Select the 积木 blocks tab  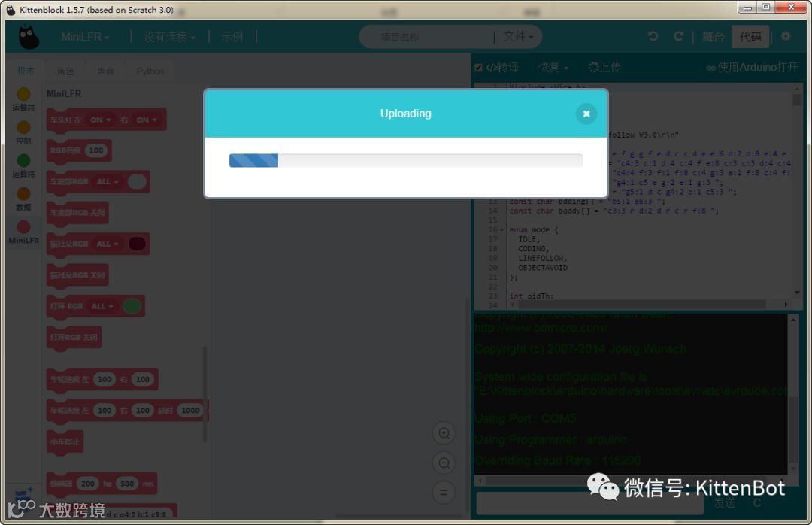coord(26,71)
